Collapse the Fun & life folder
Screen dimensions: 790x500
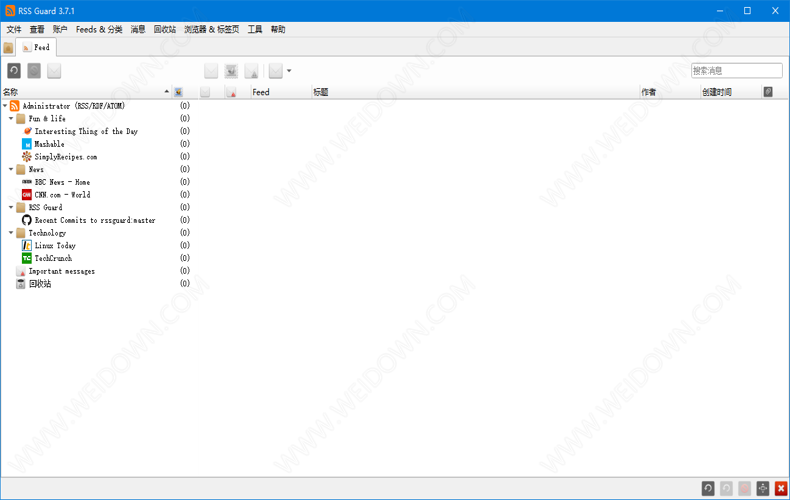tap(11, 118)
